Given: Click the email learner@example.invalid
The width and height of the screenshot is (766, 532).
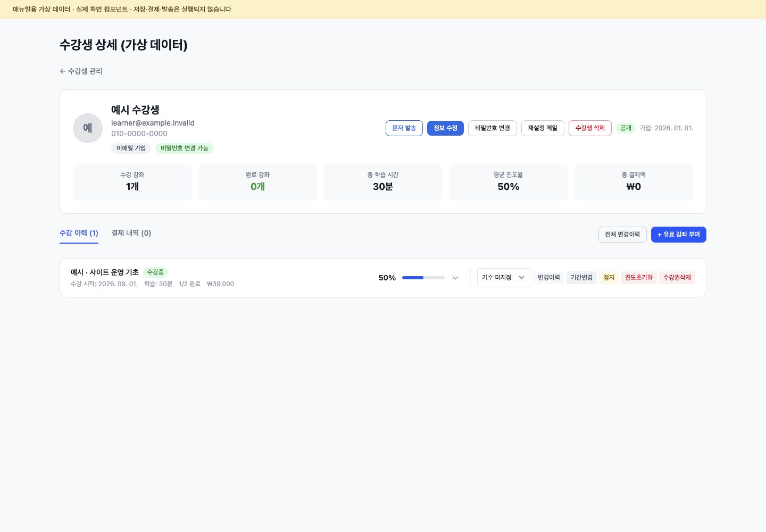Looking at the screenshot, I should tap(153, 123).
